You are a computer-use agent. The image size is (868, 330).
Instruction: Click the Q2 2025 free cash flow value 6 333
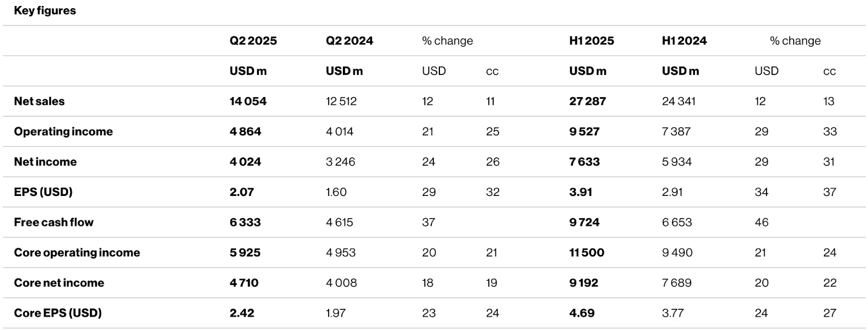click(x=245, y=223)
